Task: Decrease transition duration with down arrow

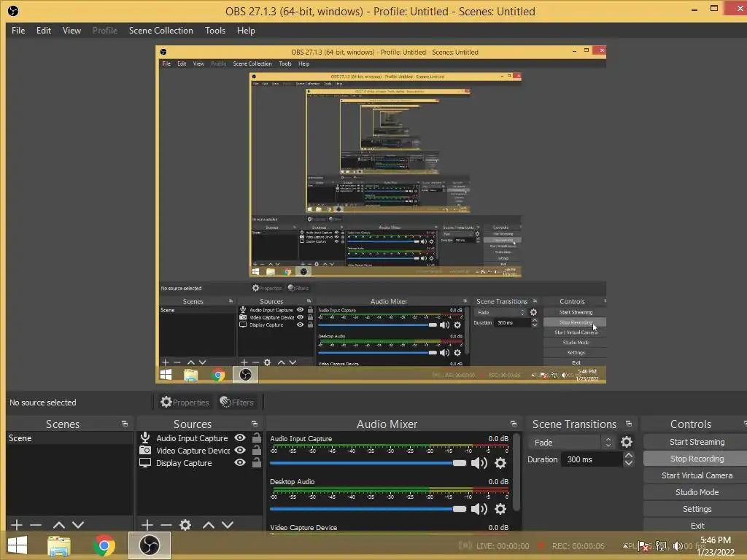Action: point(629,463)
